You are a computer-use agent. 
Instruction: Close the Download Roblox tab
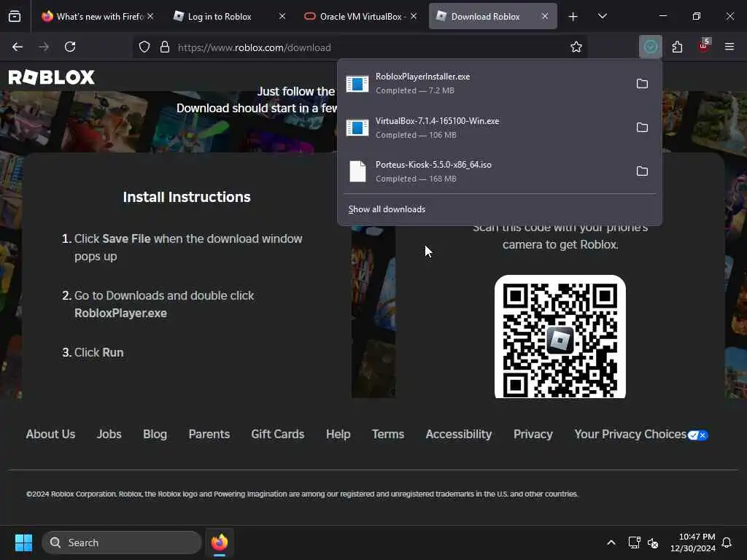point(544,16)
